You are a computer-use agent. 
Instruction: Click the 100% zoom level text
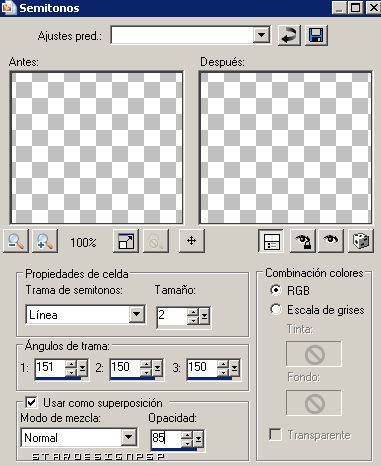(x=83, y=242)
